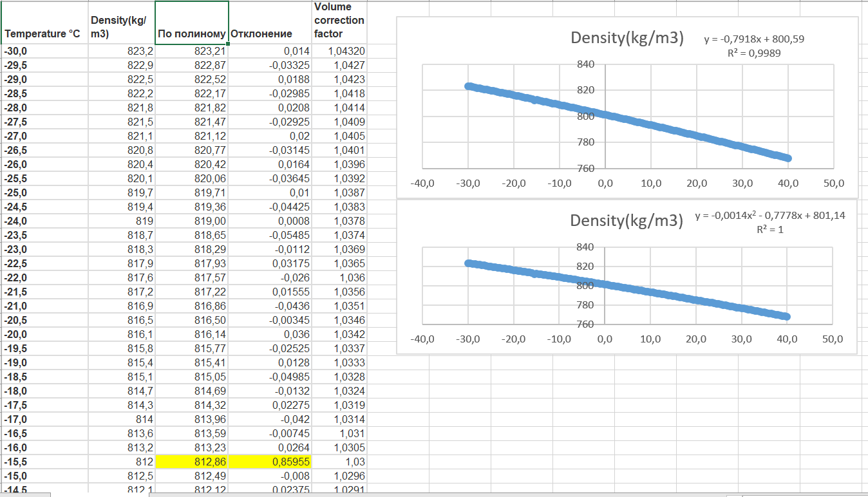Select the "Отклонение" header cell
The image size is (868, 497).
pos(261,33)
